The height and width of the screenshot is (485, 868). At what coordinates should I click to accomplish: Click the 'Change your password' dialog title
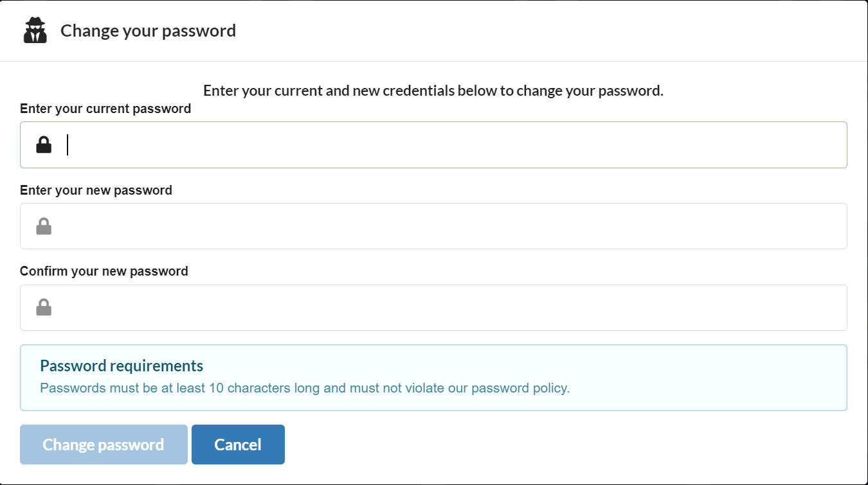click(x=148, y=30)
